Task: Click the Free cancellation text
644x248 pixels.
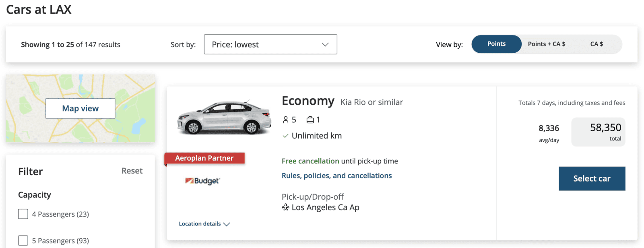Action: [x=310, y=161]
